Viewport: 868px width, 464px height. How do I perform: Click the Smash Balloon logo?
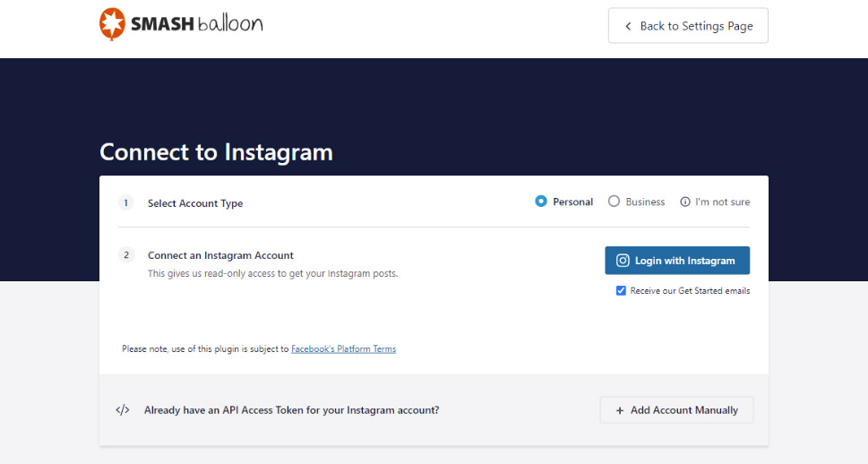click(x=181, y=24)
